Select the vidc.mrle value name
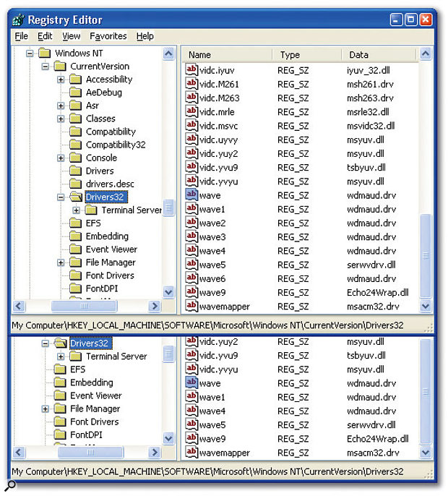Screen dimensions: 448x496 (x=217, y=112)
